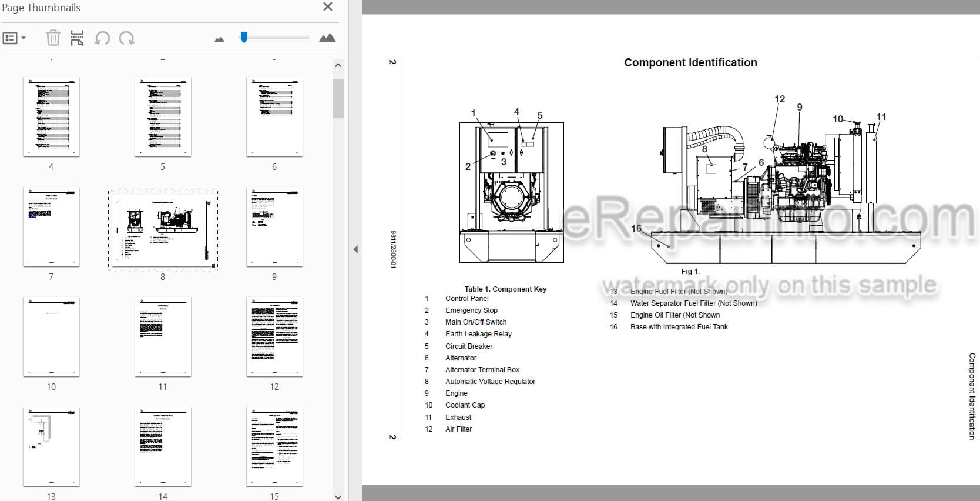Open page 6 thumbnail
980x501 pixels.
click(x=274, y=117)
